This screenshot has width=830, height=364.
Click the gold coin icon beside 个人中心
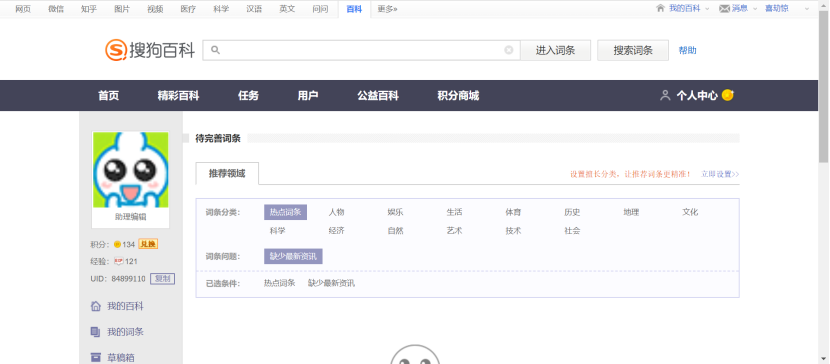728,95
